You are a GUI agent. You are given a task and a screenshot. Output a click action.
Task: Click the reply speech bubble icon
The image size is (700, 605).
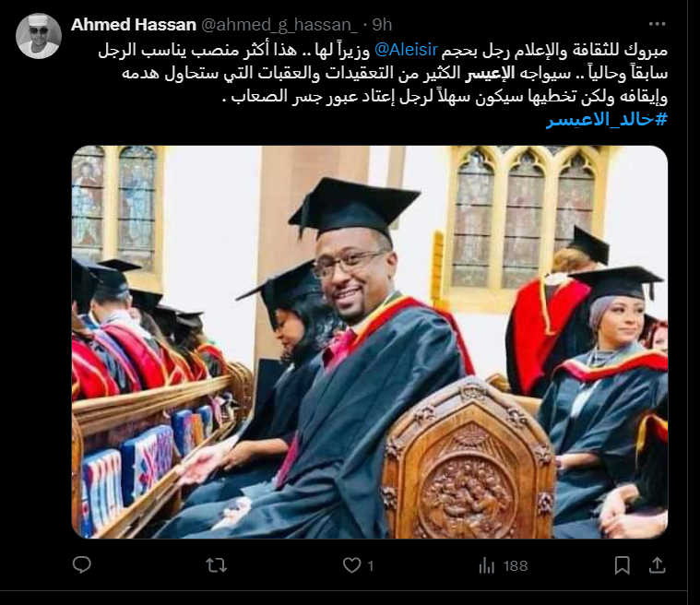pos(82,565)
